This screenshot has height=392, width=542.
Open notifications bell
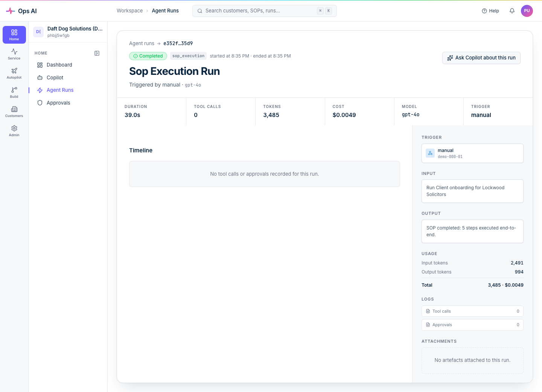[x=512, y=11]
